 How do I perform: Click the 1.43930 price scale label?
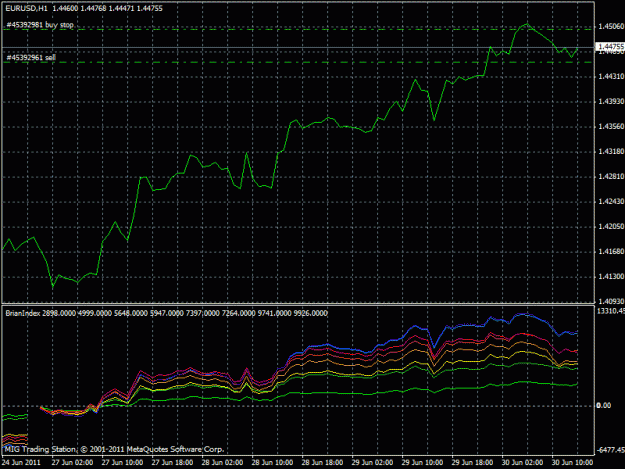click(x=611, y=101)
